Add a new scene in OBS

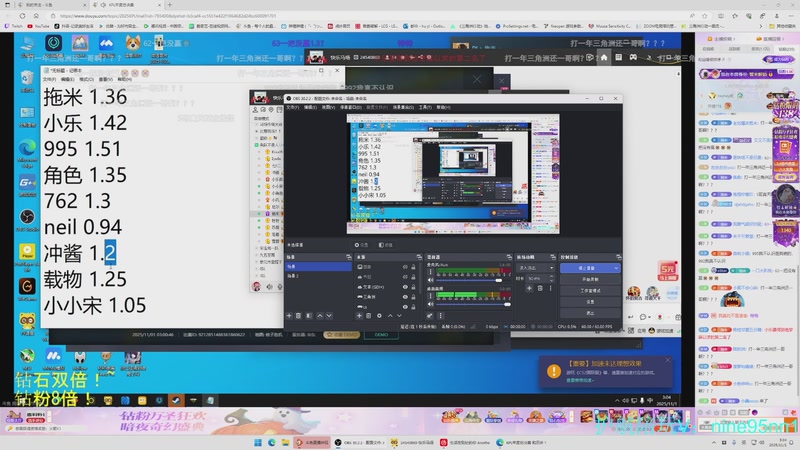pyautogui.click(x=289, y=316)
